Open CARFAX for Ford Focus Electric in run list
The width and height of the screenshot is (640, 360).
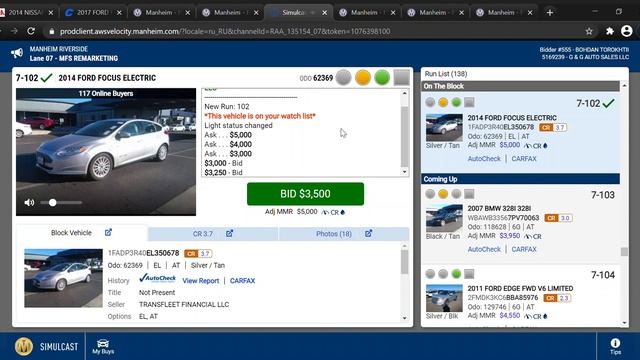(524, 159)
